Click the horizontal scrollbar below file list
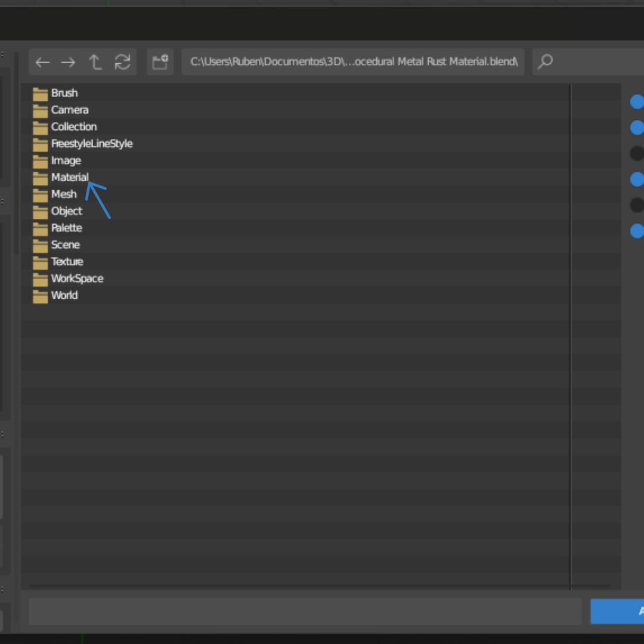644x644 pixels. (x=298, y=587)
